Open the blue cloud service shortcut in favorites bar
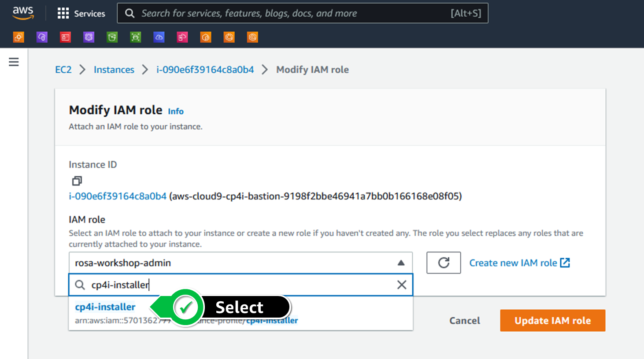Viewport: 644px width, 359px height. pos(159,37)
